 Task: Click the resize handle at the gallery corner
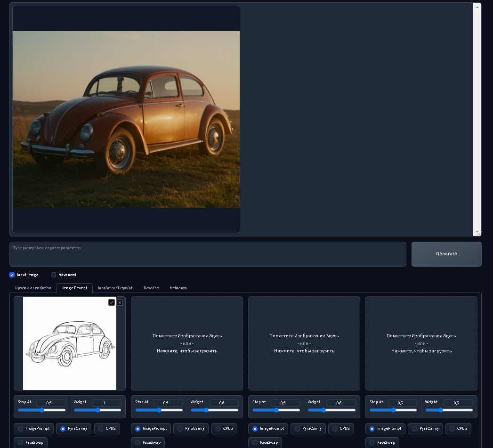coord(478,233)
